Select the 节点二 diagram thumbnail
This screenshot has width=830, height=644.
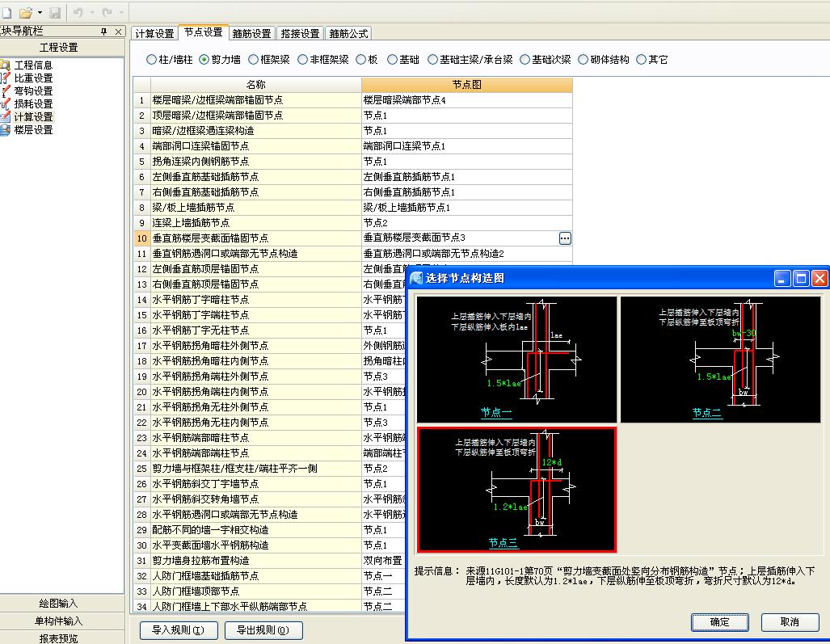720,360
